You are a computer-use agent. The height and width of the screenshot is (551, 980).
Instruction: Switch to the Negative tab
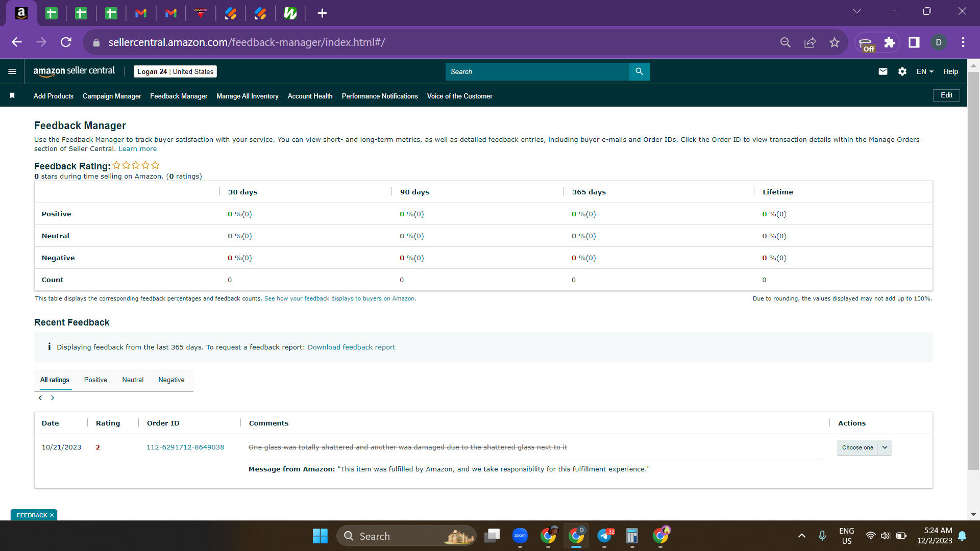pyautogui.click(x=171, y=380)
